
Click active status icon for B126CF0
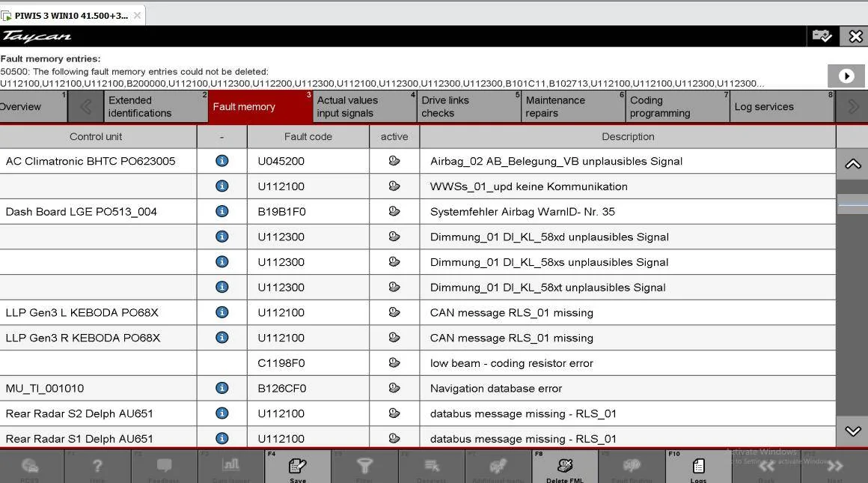[394, 388]
